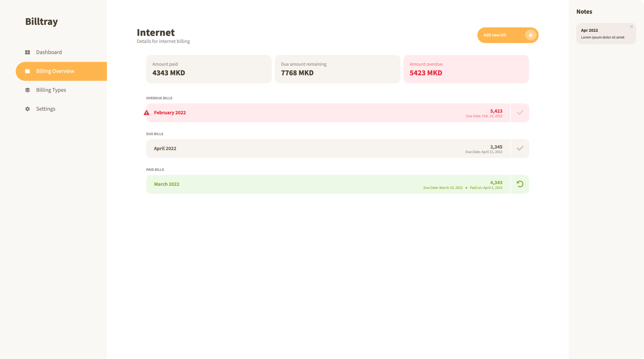Click the Billtray logo
This screenshot has width=644, height=359.
[41, 22]
